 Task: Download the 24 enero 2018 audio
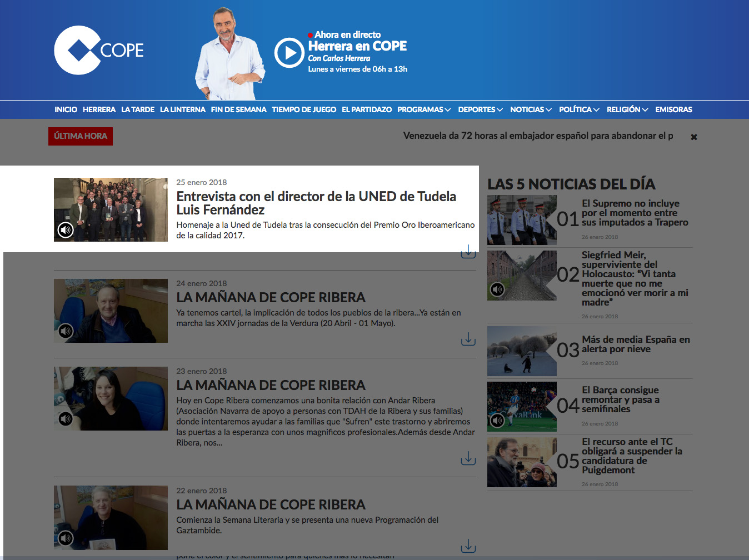[468, 339]
